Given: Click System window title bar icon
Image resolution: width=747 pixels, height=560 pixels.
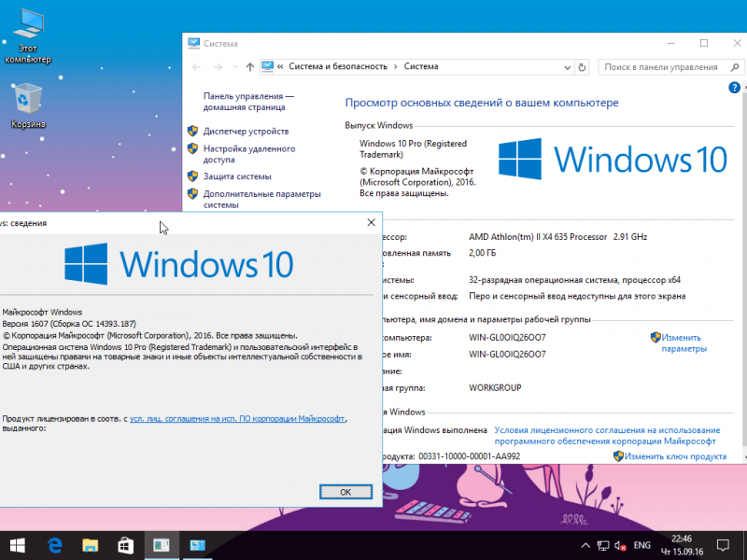Looking at the screenshot, I should click(193, 43).
